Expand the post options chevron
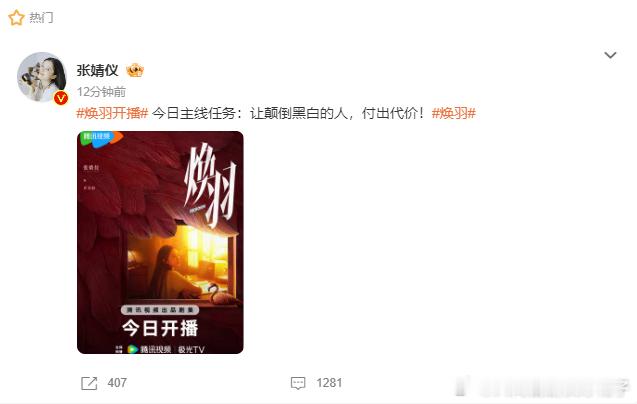 pos(610,55)
